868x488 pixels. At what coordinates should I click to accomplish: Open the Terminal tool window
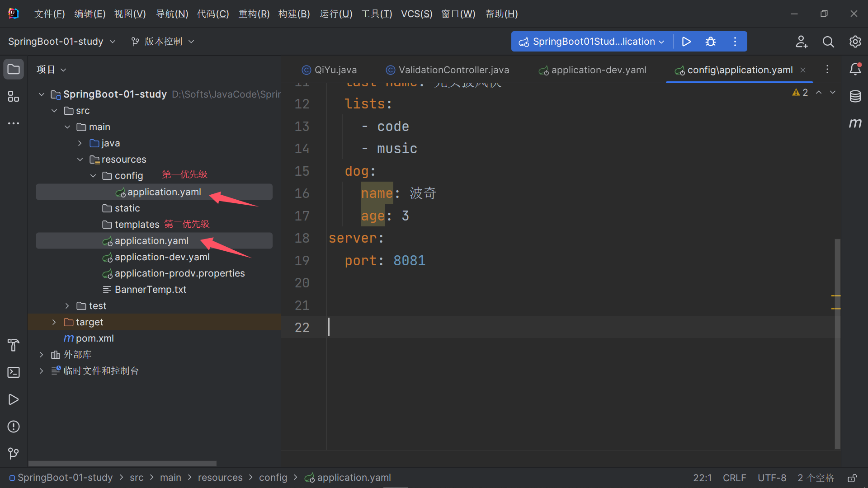(14, 372)
